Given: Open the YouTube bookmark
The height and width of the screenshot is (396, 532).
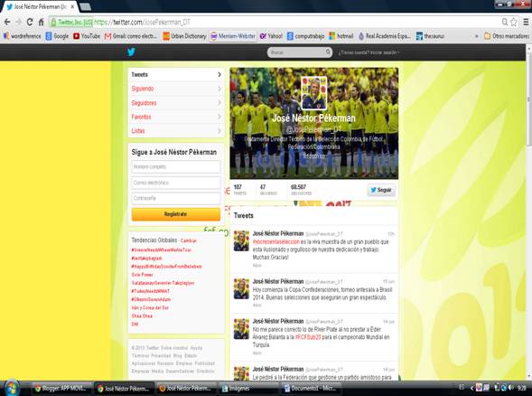Looking at the screenshot, I should click(x=87, y=36).
